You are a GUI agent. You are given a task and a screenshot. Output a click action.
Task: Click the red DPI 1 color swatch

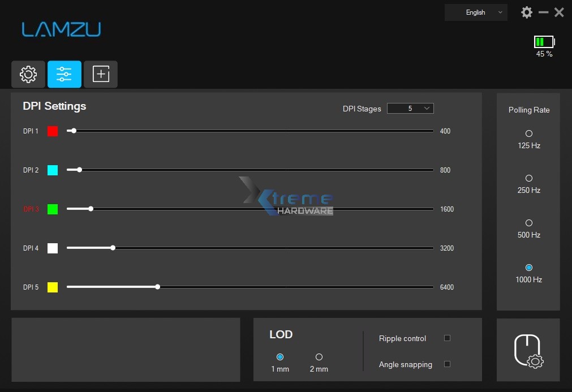click(52, 131)
